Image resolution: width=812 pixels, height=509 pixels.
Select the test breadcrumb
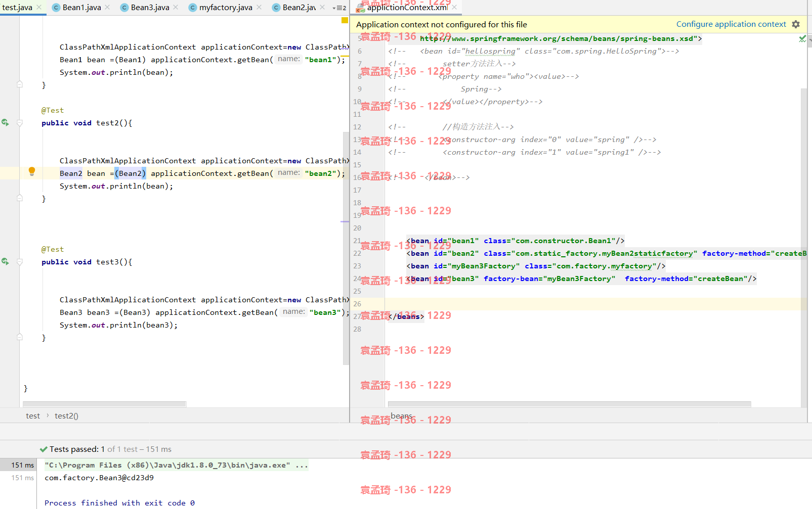pos(33,416)
